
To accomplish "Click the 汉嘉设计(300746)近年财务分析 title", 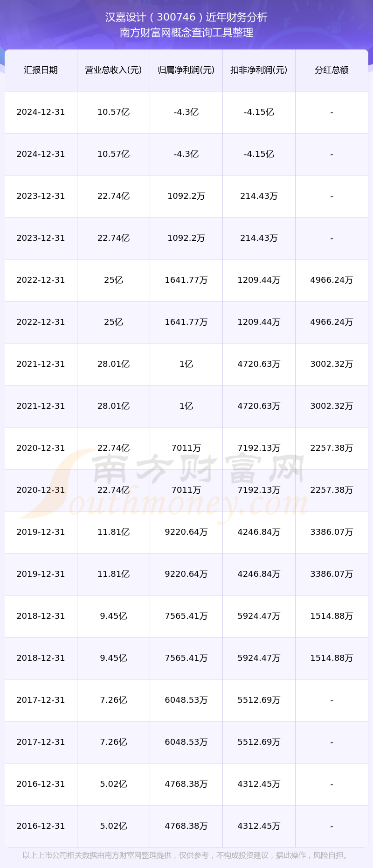I will pyautogui.click(x=186, y=17).
